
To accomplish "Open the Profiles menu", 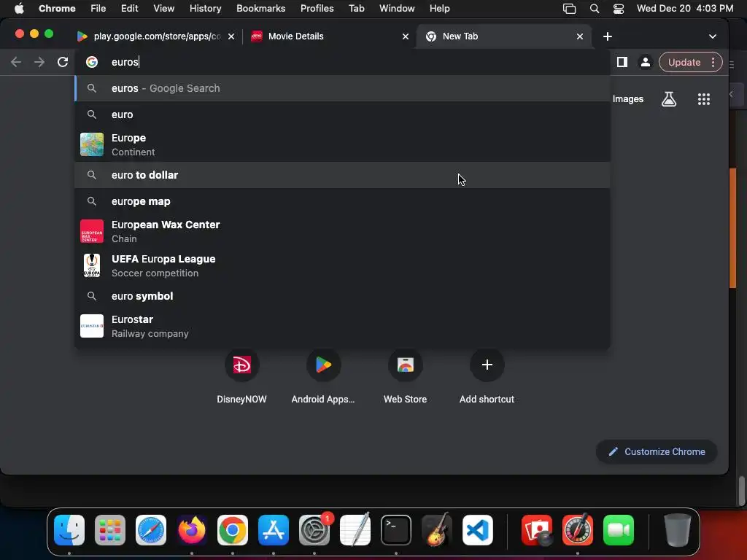I will (317, 8).
